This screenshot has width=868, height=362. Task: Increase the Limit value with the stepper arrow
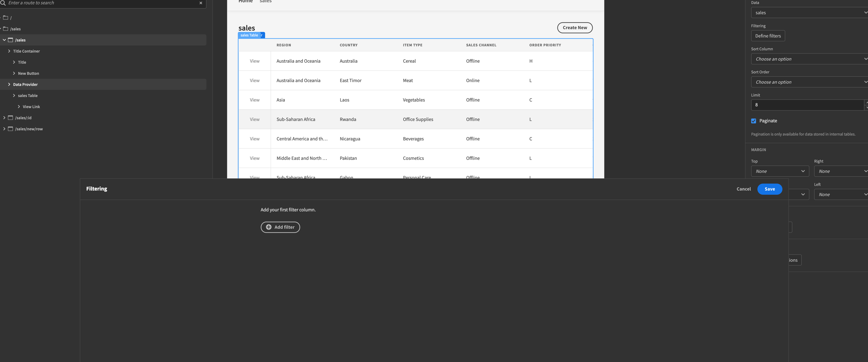point(866,102)
